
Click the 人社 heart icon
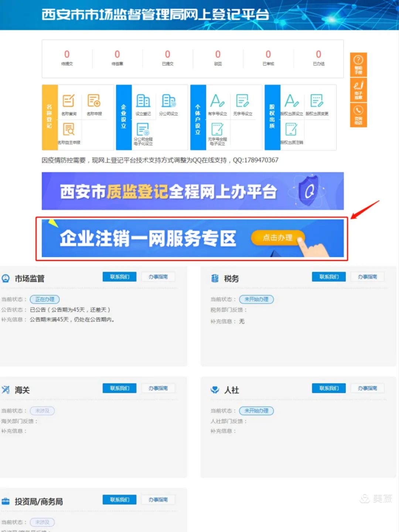tap(215, 390)
